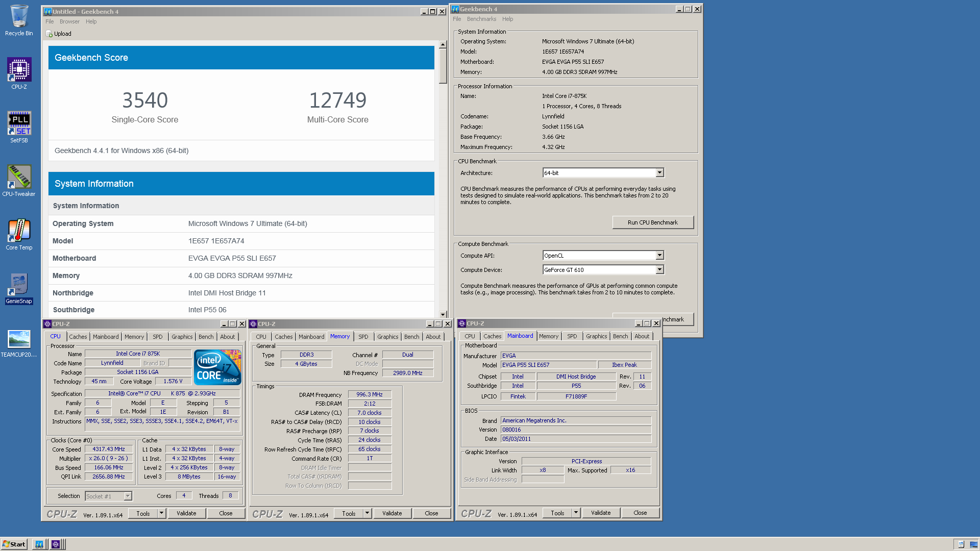Open the Architecture 64-bit dropdown
Viewport: 980px width, 551px height.
[x=659, y=173]
